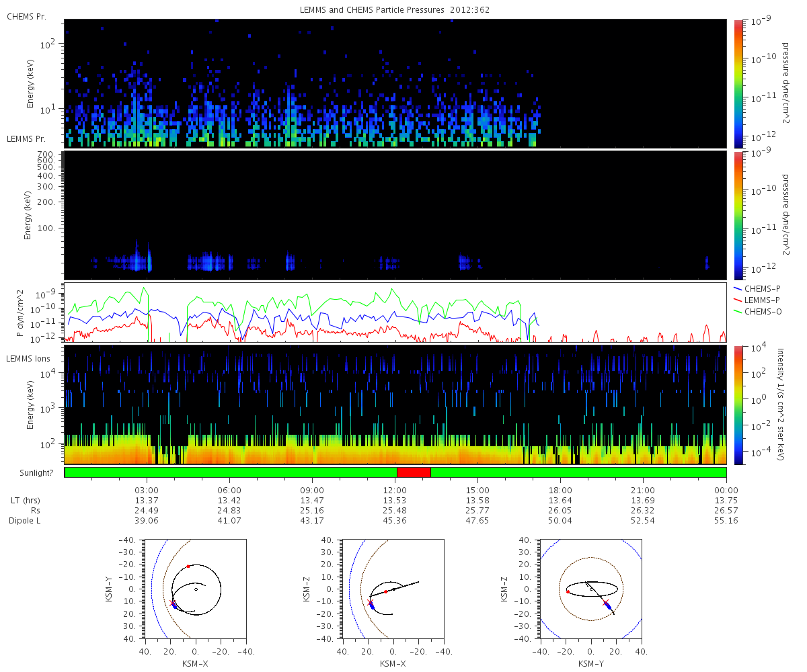Click LT value 13.37
Image resolution: width=807 pixels, height=672 pixels.
pyautogui.click(x=147, y=501)
